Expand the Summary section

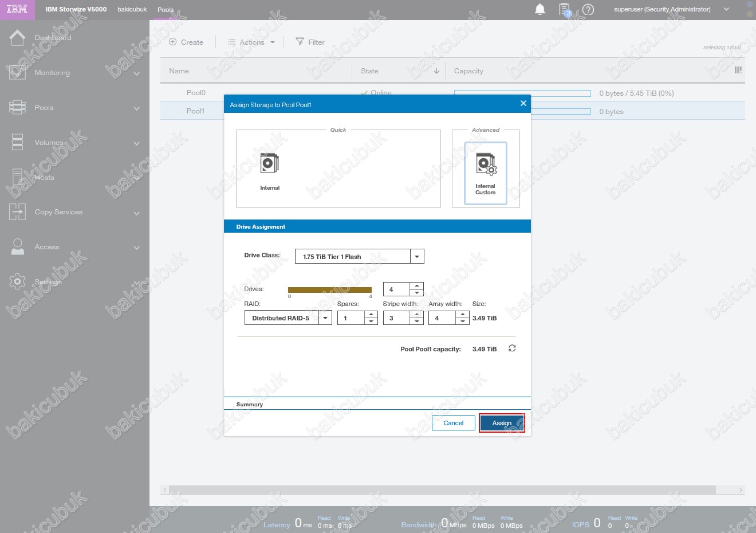(250, 405)
